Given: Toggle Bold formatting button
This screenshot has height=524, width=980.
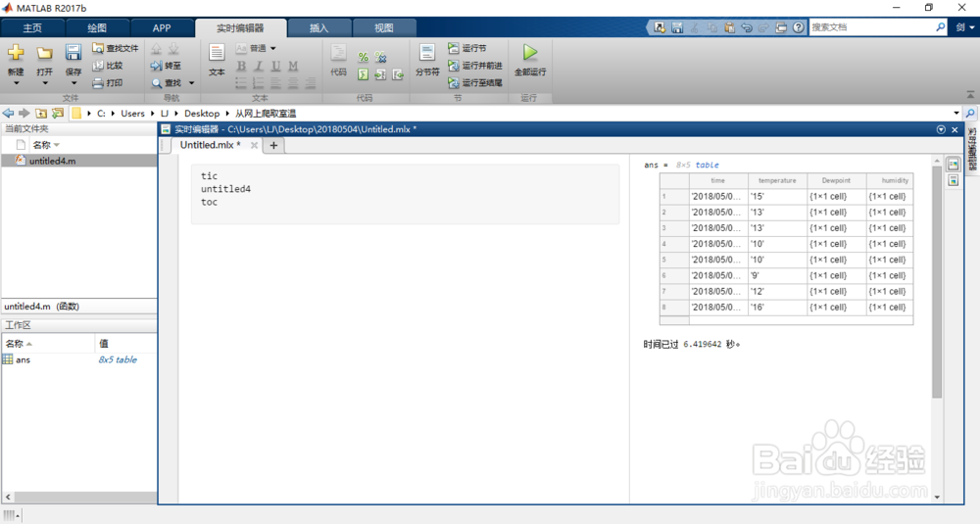Looking at the screenshot, I should [x=241, y=66].
